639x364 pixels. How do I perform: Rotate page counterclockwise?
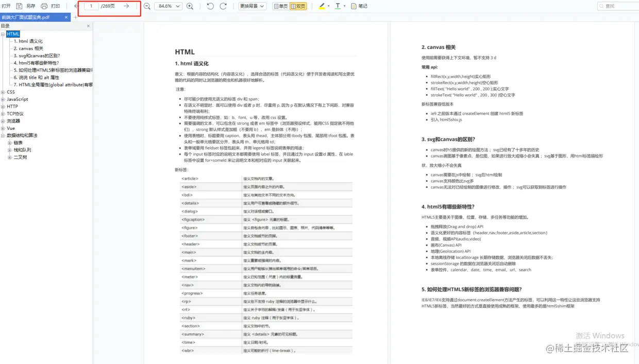[210, 6]
